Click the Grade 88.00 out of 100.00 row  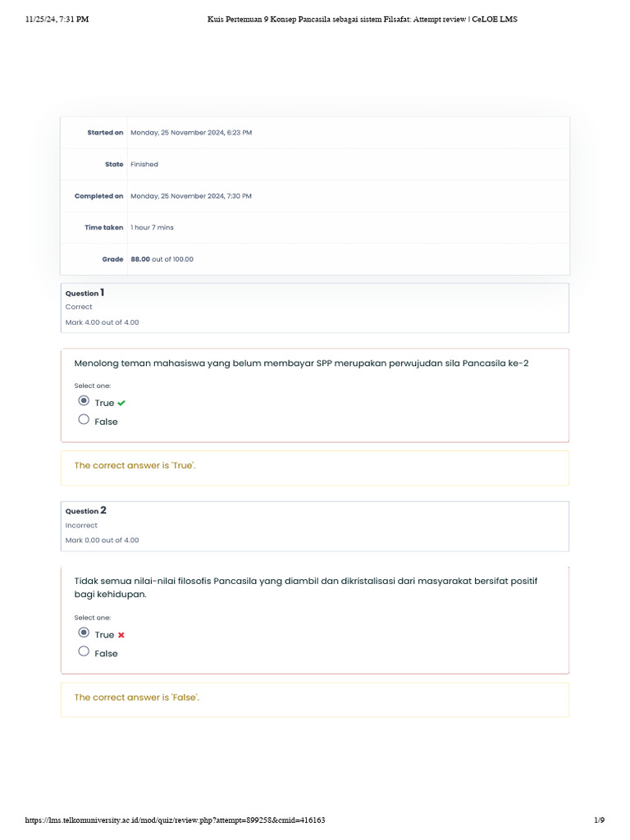(x=162, y=259)
